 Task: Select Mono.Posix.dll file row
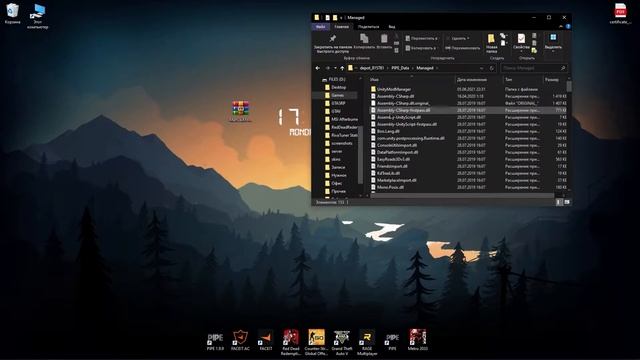[x=469, y=187]
